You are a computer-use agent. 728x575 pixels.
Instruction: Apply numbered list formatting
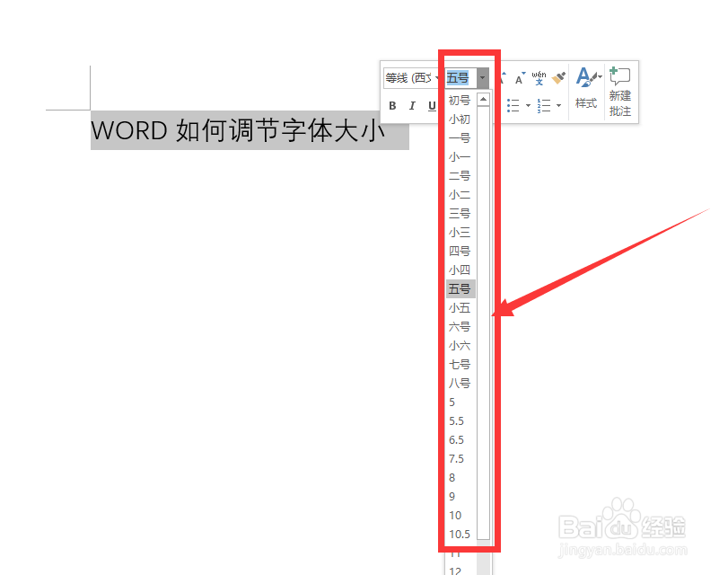[x=543, y=103]
